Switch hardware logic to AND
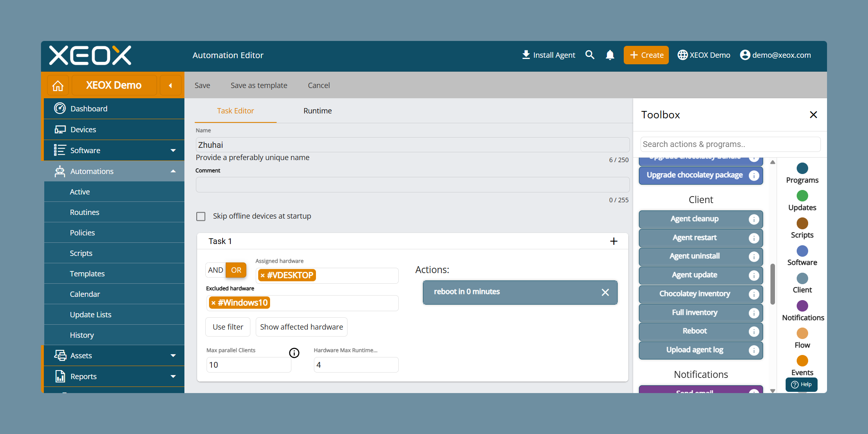The image size is (868, 434). [x=216, y=270]
